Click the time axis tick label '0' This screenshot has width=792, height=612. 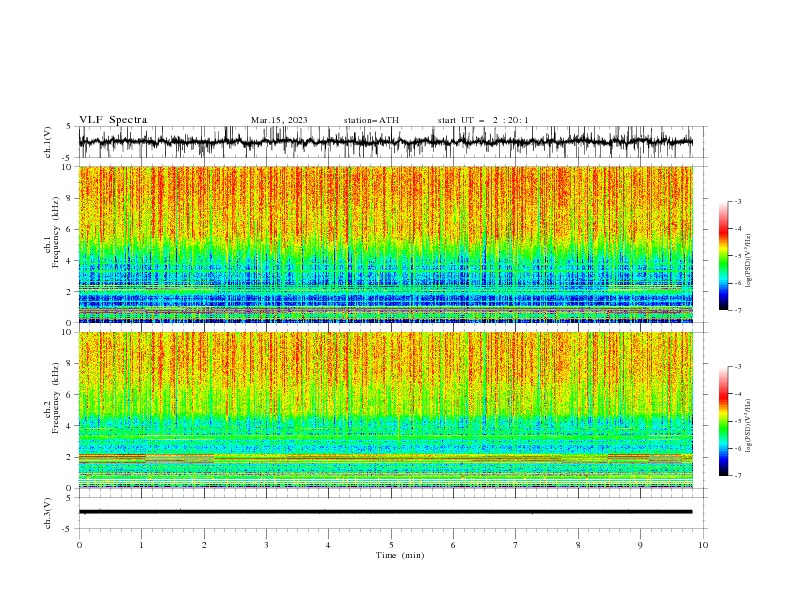coord(79,545)
